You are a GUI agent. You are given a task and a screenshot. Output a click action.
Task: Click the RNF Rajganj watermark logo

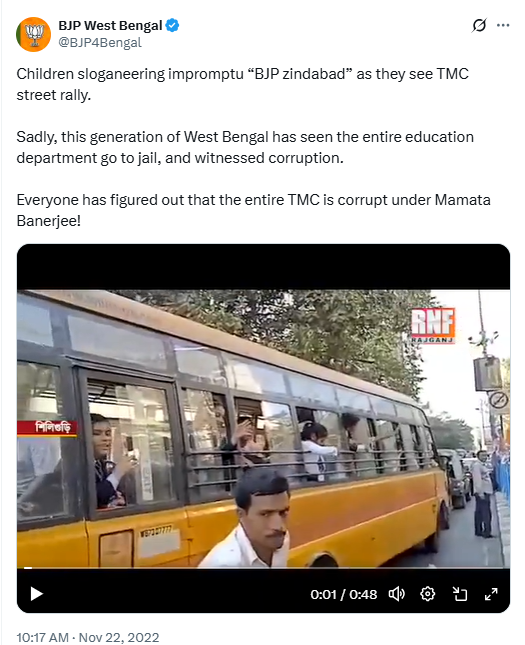[433, 325]
